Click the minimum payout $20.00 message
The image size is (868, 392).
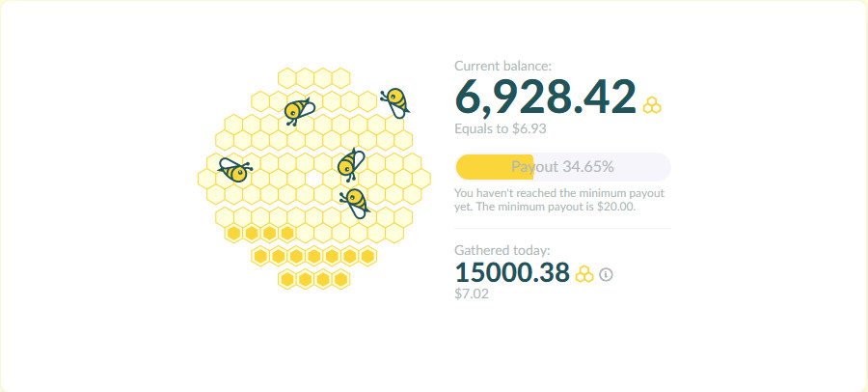pyautogui.click(x=559, y=201)
